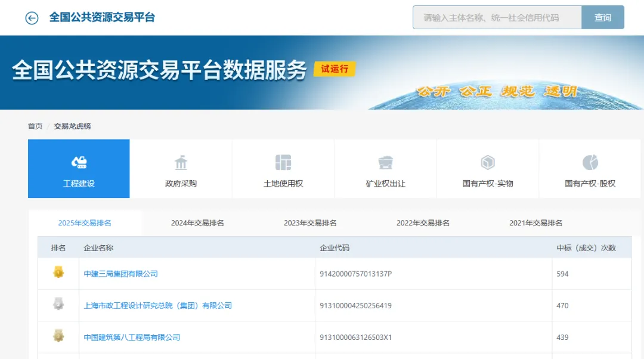Click the 国有产权-实物 cube icon
644x359 pixels.
[x=488, y=163]
